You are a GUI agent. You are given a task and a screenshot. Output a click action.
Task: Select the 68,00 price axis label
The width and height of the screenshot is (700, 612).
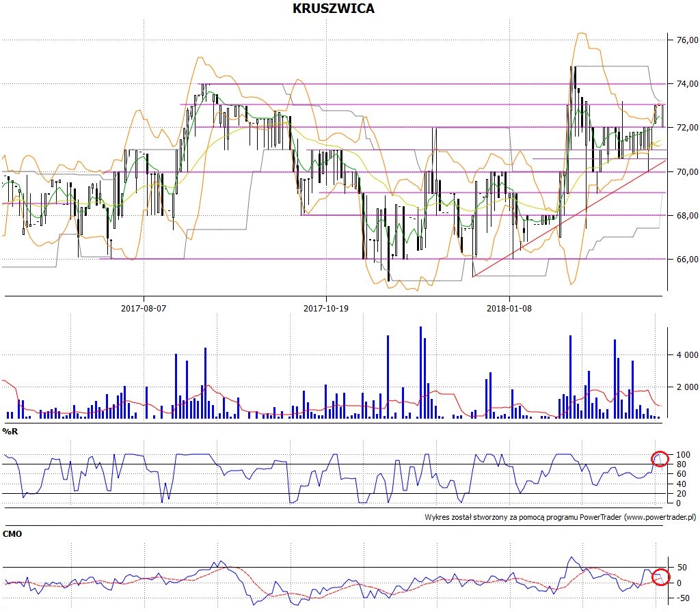coord(687,215)
